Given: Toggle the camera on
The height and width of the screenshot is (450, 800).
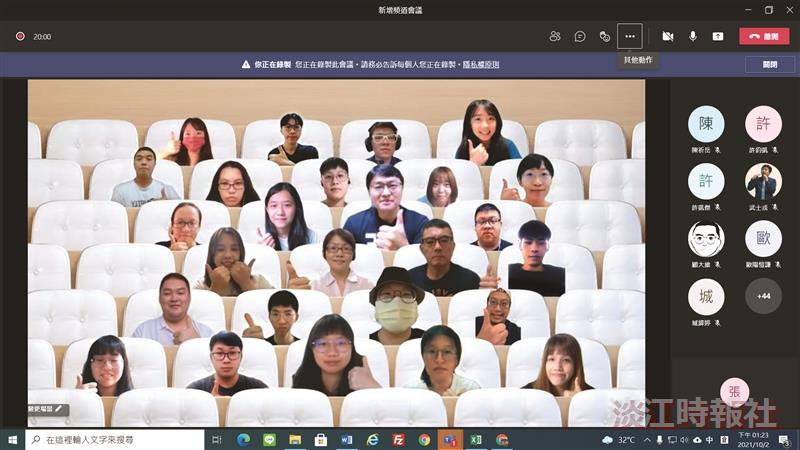Looking at the screenshot, I should coord(667,36).
